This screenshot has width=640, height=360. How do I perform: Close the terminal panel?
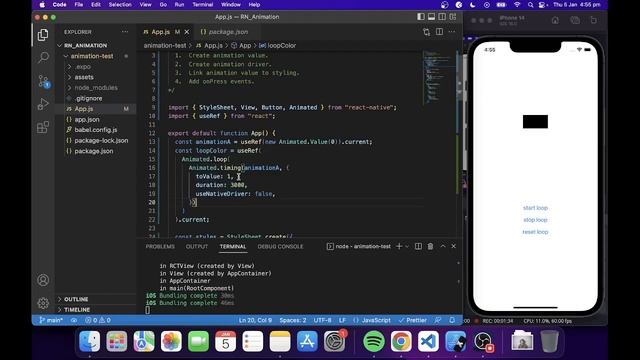click(453, 246)
